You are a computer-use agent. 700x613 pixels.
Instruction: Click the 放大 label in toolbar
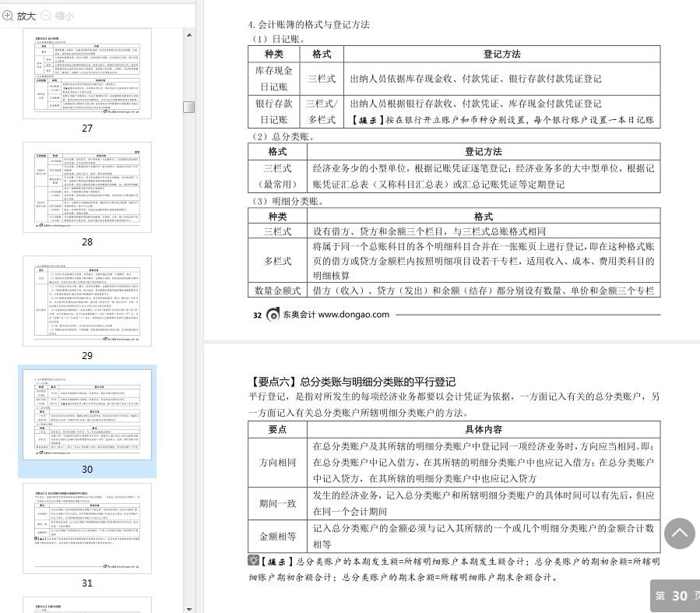pos(26,16)
